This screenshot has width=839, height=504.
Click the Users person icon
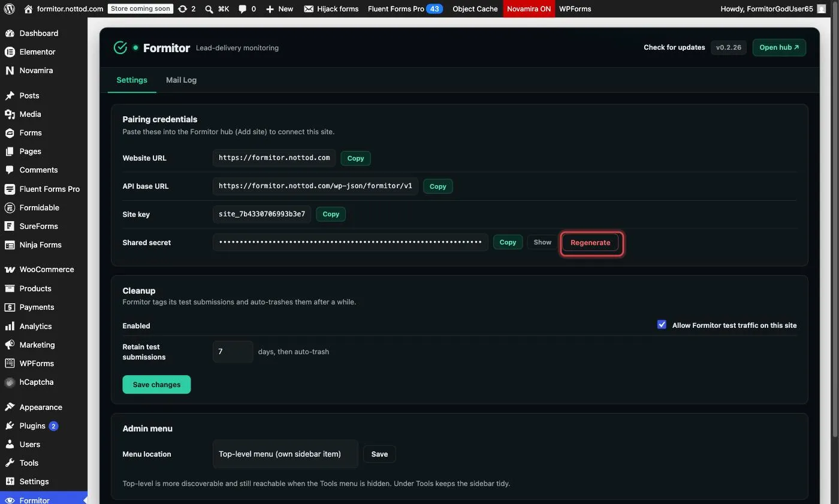[x=10, y=444]
